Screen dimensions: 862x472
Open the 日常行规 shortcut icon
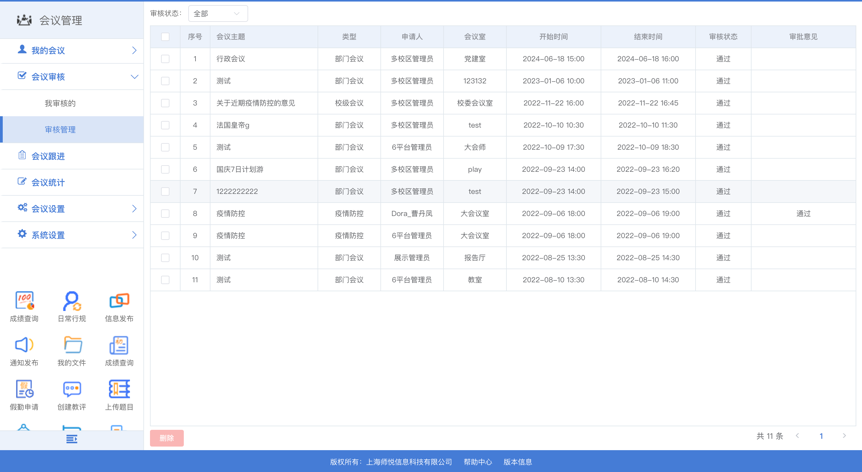[71, 301]
